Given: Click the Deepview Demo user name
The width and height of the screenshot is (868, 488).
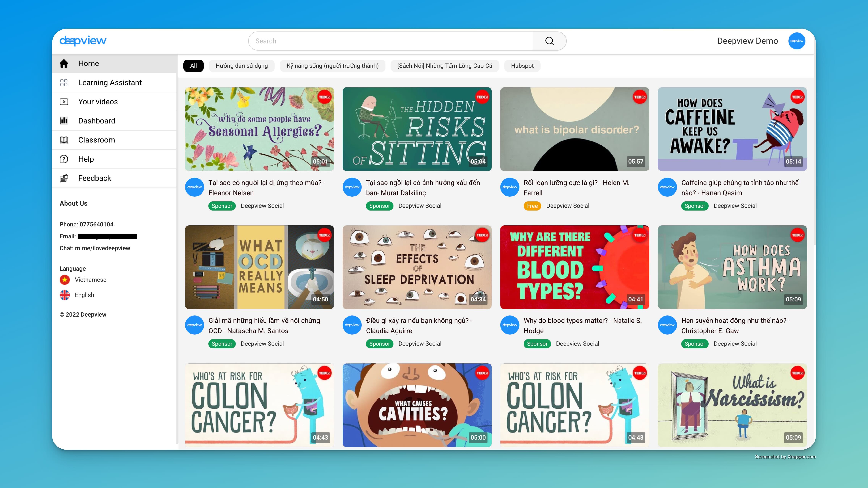Looking at the screenshot, I should (747, 41).
